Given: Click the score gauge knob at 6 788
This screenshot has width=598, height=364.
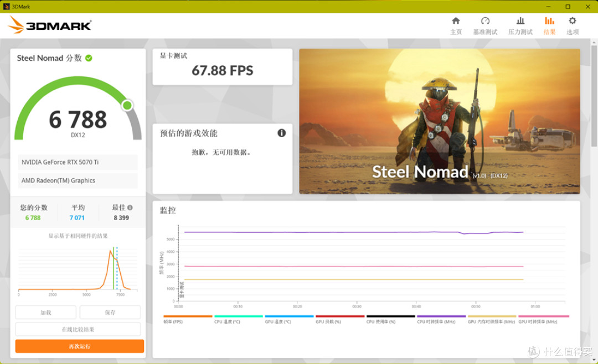Looking at the screenshot, I should coord(127,105).
